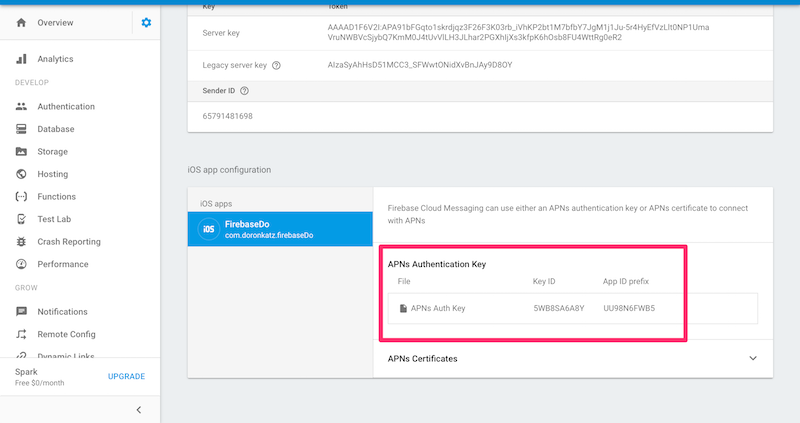Click the Key ID column header
800x423 pixels.
(544, 281)
